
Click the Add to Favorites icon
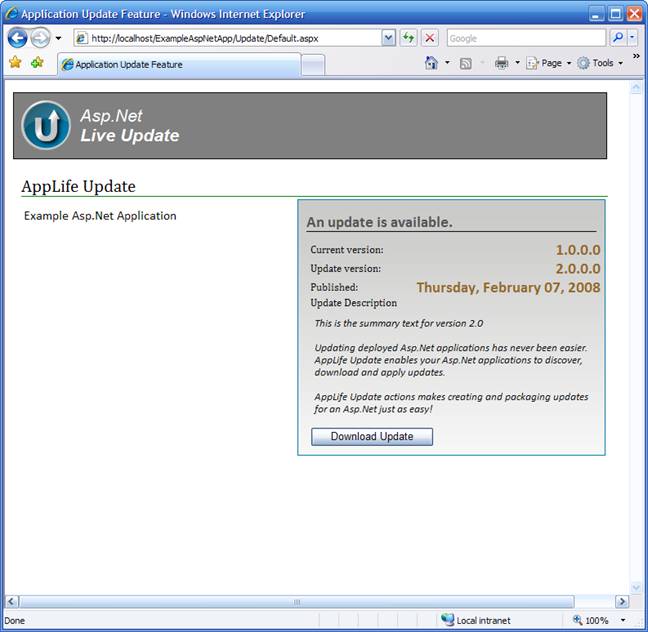(x=37, y=62)
